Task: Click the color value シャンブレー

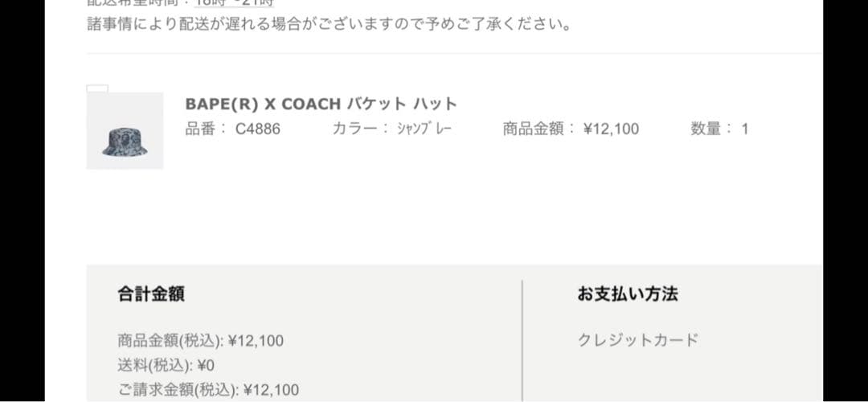Action: pyautogui.click(x=424, y=129)
